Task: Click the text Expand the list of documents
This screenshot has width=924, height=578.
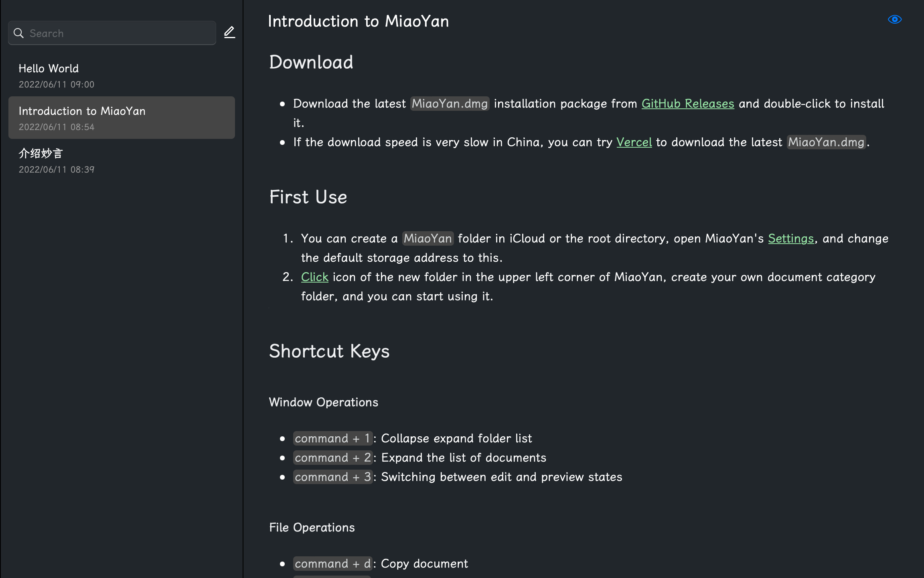Action: [x=464, y=458]
